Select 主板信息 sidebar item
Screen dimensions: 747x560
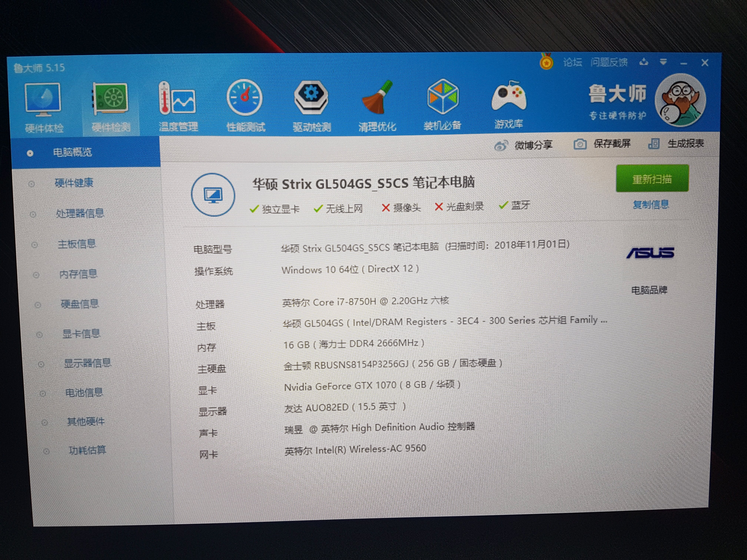click(77, 244)
